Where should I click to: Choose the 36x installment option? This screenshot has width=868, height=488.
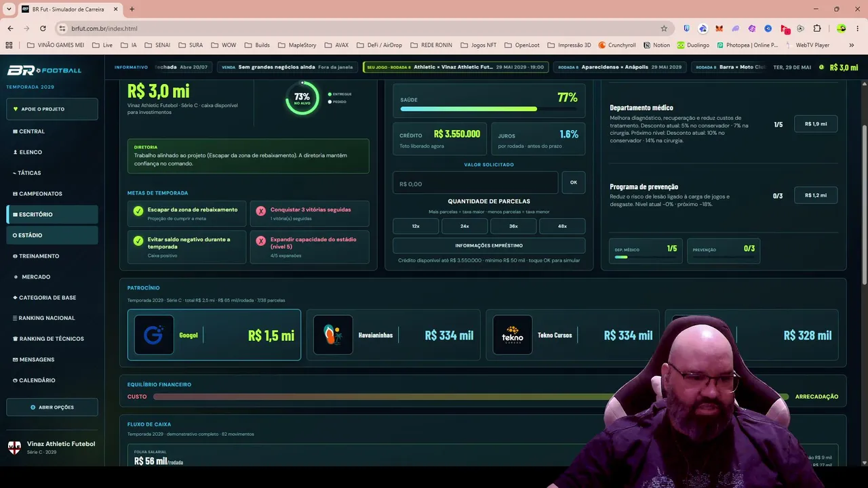(513, 226)
